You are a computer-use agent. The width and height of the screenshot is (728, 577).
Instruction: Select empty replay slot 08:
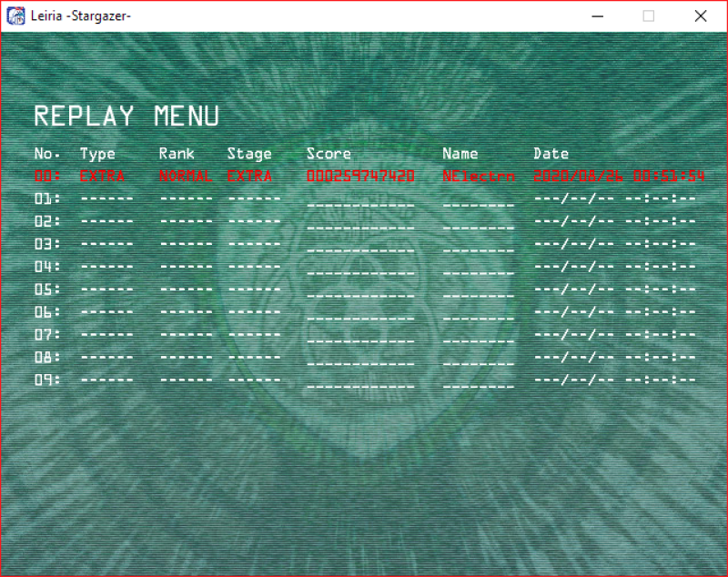365,357
